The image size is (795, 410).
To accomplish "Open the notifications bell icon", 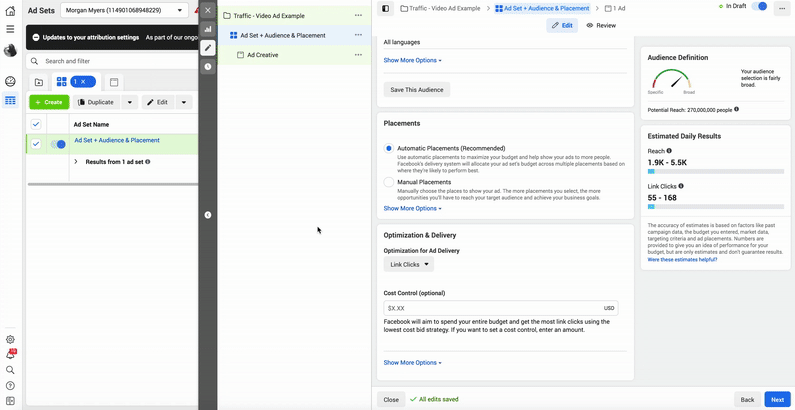I will pyautogui.click(x=10, y=354).
